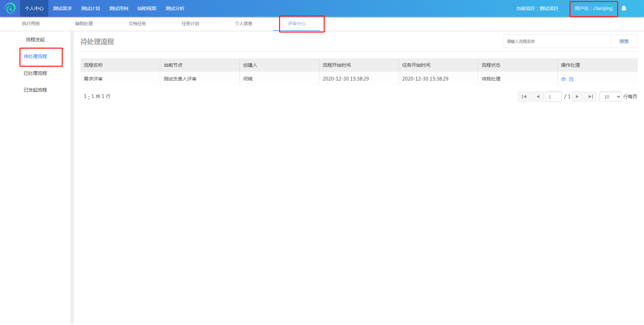Switch to the 评审中心 tab
644x325 pixels.
pyautogui.click(x=297, y=23)
